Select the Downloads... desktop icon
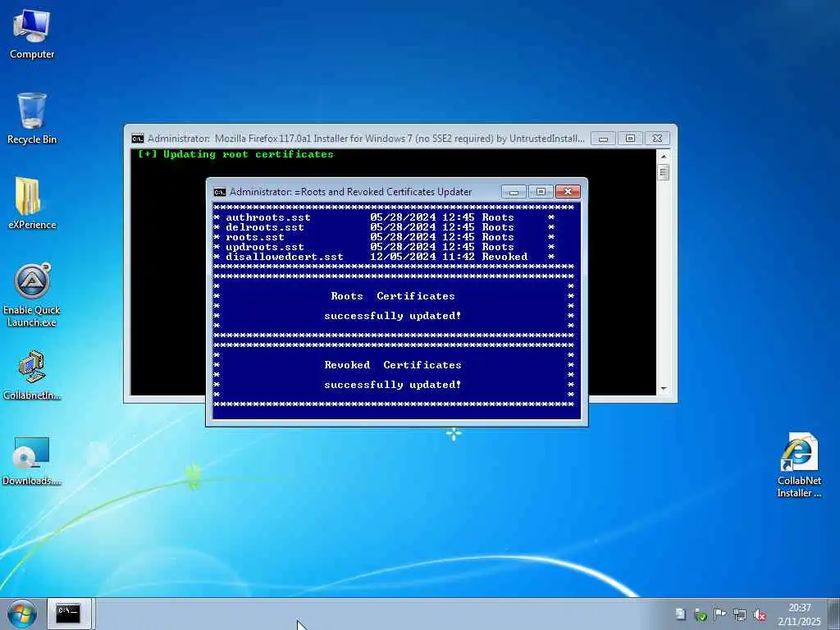This screenshot has height=630, width=840. [x=32, y=461]
